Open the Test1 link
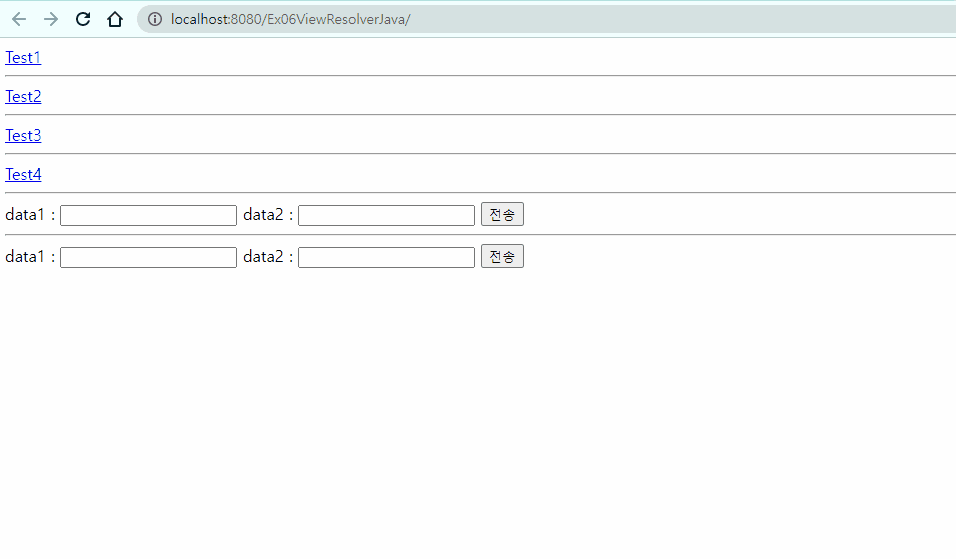Screen dimensions: 956x559 click(x=23, y=57)
